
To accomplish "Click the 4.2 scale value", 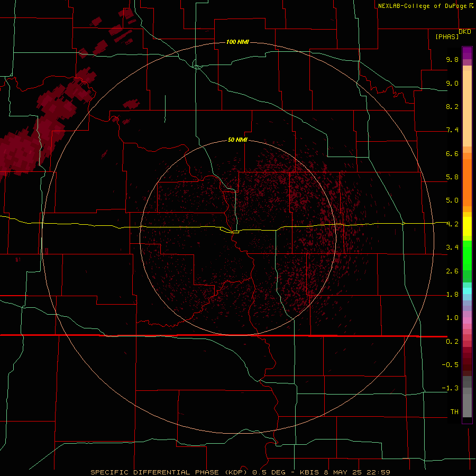I will 452,224.
